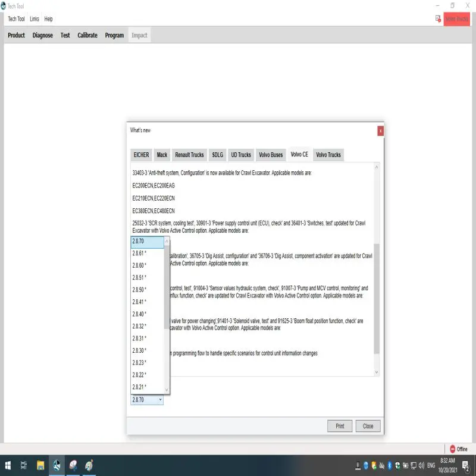Select version 2.8.23 from the list
Screen dimensions: 476x476
(147, 362)
